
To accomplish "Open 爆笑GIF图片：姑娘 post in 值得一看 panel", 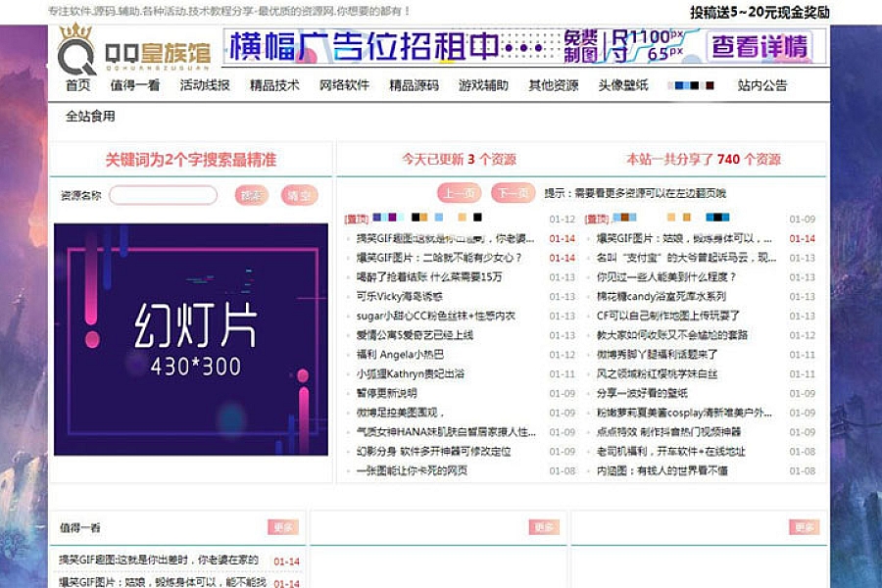I will pos(163,582).
